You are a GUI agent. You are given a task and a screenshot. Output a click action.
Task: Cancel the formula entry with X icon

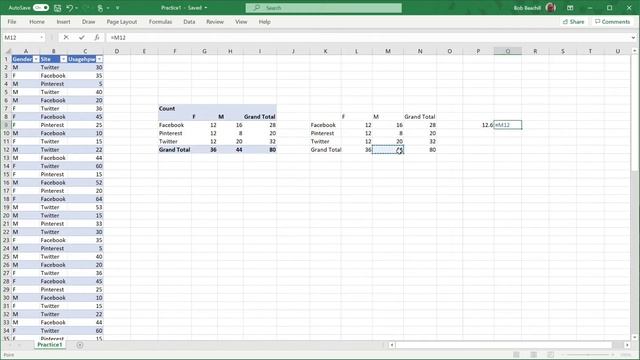click(x=66, y=38)
